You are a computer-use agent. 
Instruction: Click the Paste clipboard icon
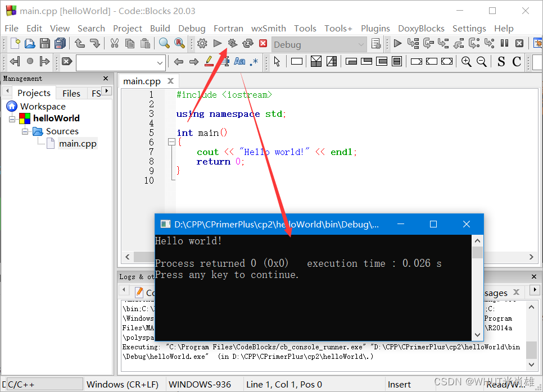[x=145, y=44]
